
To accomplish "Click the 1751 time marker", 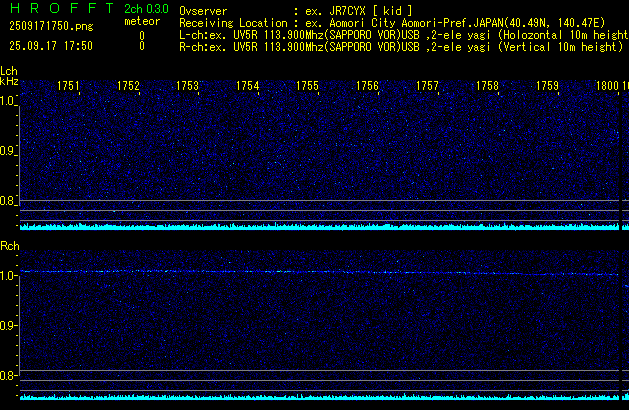I will click(68, 86).
